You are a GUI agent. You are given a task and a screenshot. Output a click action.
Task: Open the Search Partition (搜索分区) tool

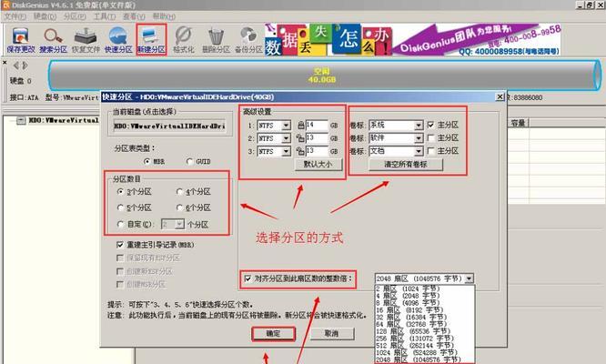54,40
